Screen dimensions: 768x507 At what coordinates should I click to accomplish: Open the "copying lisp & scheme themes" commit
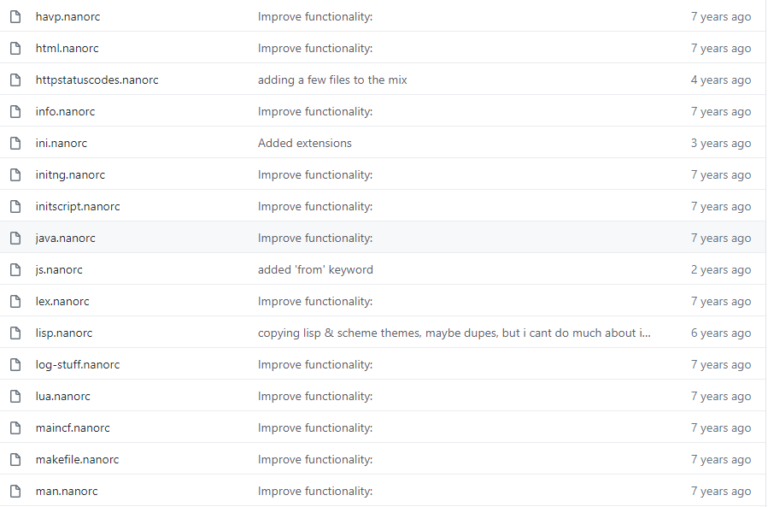[454, 334]
